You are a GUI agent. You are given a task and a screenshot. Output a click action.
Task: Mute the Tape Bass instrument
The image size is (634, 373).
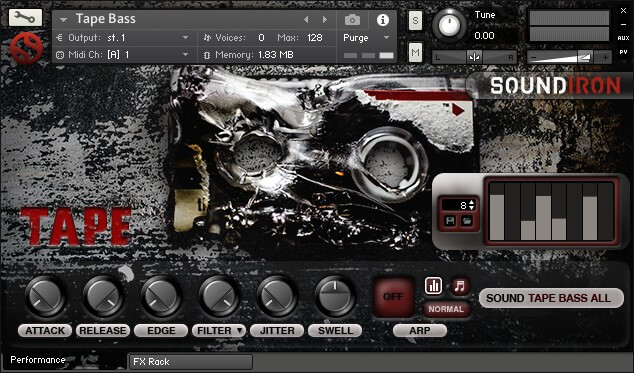tap(415, 53)
